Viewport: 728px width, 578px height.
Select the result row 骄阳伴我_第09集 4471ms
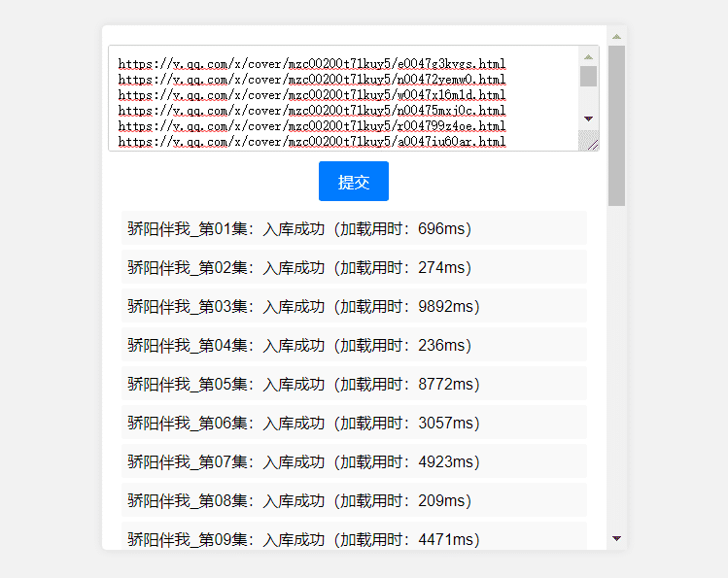(x=354, y=536)
